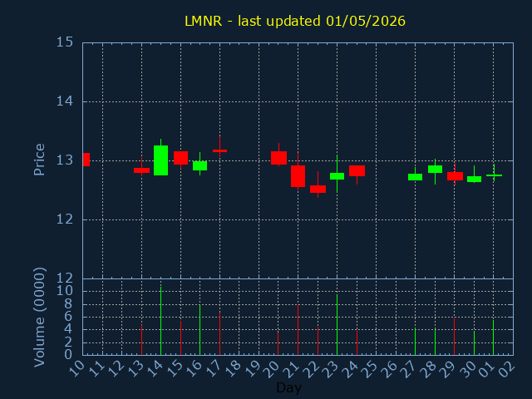The width and height of the screenshot is (532, 399).
Task: Select the thin green candlestick for day 01
Action: pyautogui.click(x=494, y=175)
